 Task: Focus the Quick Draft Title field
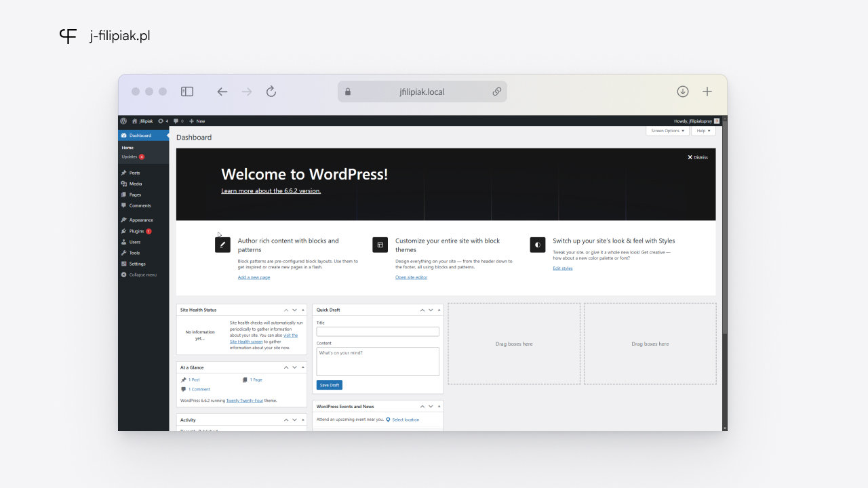pyautogui.click(x=378, y=331)
